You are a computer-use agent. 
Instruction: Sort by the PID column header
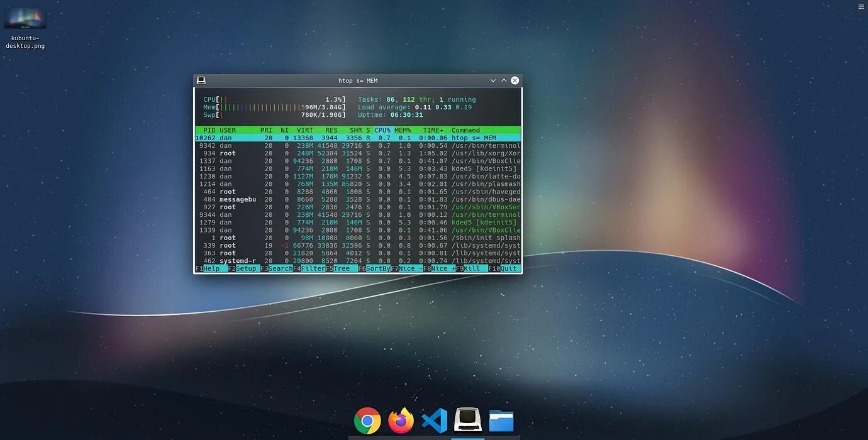(x=209, y=130)
